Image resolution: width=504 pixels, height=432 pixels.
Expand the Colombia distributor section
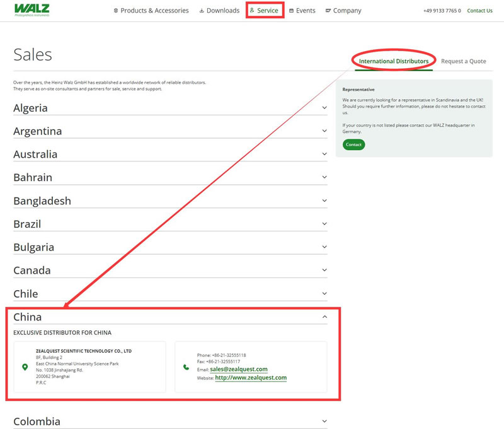(x=324, y=421)
